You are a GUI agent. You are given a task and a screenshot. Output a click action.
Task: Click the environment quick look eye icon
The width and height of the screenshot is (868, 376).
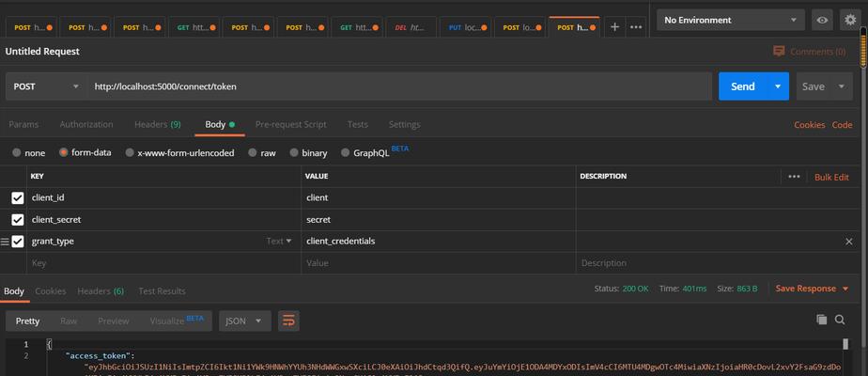click(822, 20)
